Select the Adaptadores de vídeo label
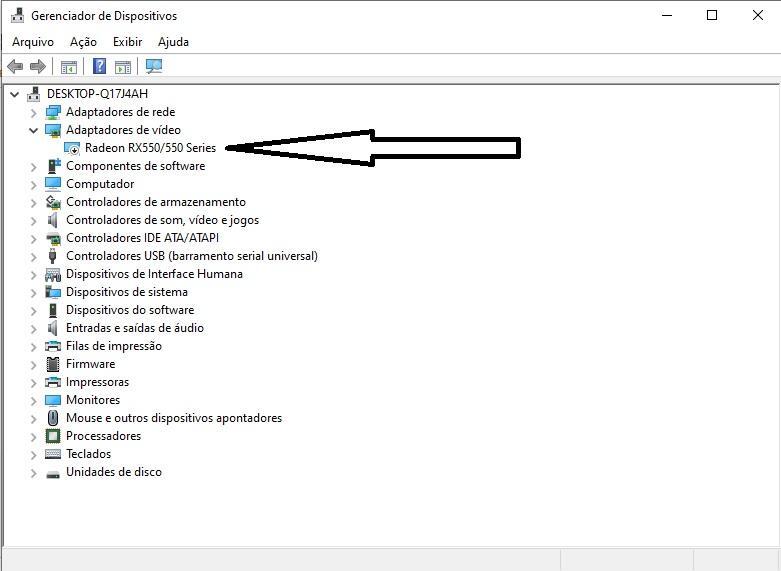This screenshot has height=571, width=781. (124, 130)
